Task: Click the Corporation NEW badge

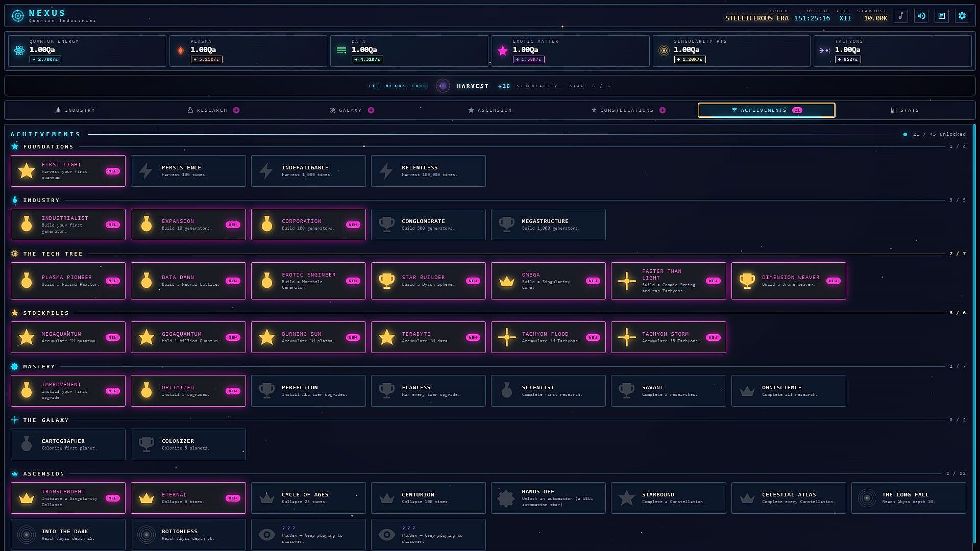Action: pos(353,224)
